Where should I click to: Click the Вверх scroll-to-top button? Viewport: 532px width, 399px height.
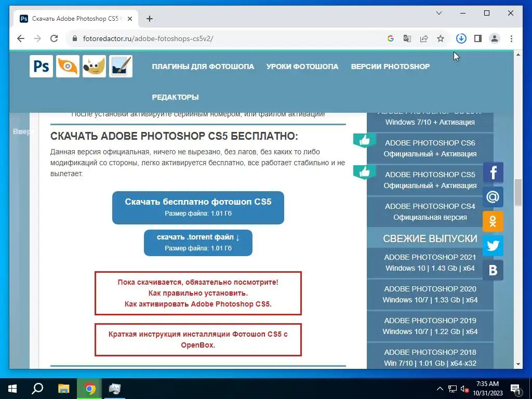coord(23,131)
